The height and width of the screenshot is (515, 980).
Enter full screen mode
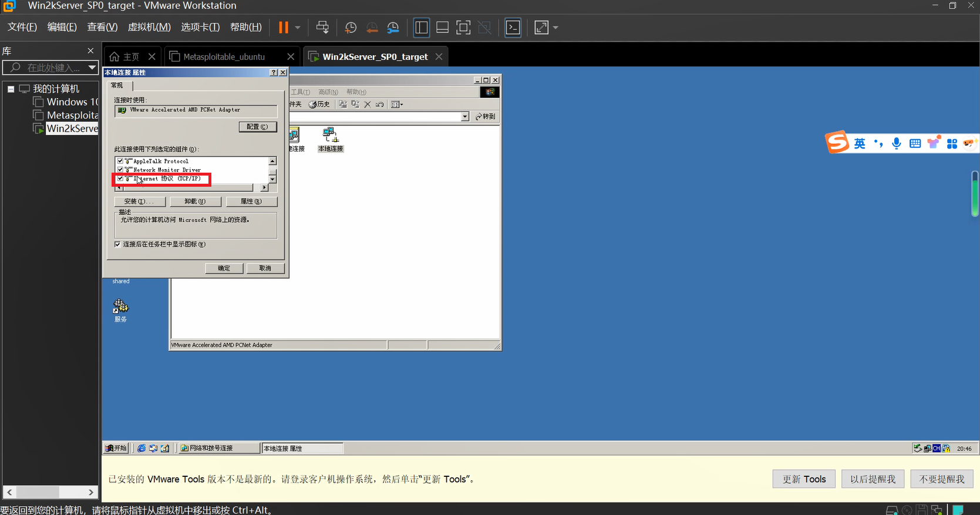tap(463, 28)
